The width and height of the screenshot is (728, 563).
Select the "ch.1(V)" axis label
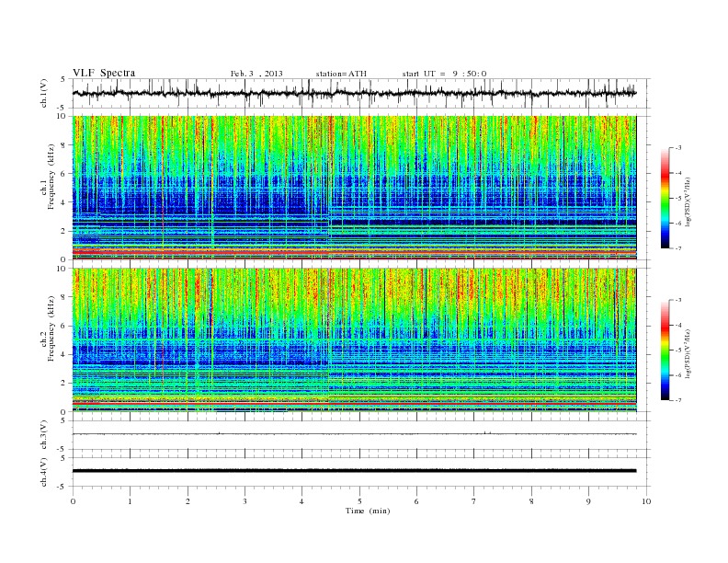[x=44, y=93]
